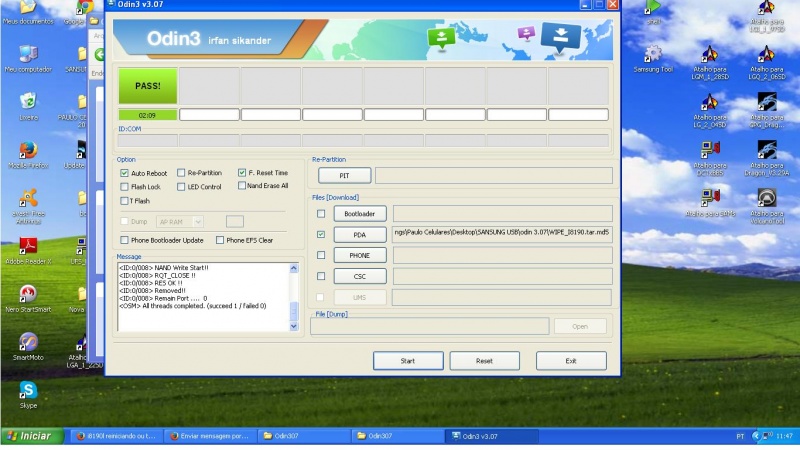This screenshot has height=450, width=800.
Task: Open Atalho para VolcanoTool shortcut
Action: (767, 206)
